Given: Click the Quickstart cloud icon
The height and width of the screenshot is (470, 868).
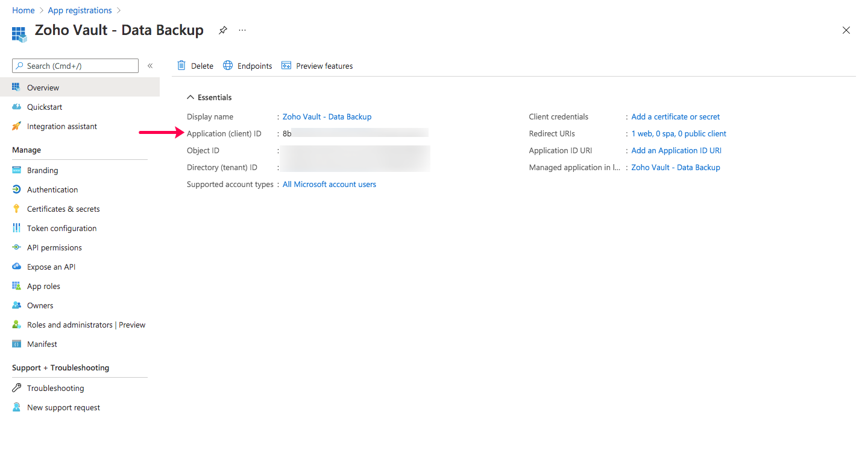Looking at the screenshot, I should pos(16,107).
